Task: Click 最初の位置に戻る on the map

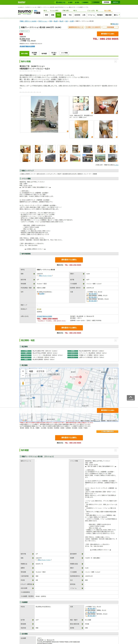Action: pos(54,374)
